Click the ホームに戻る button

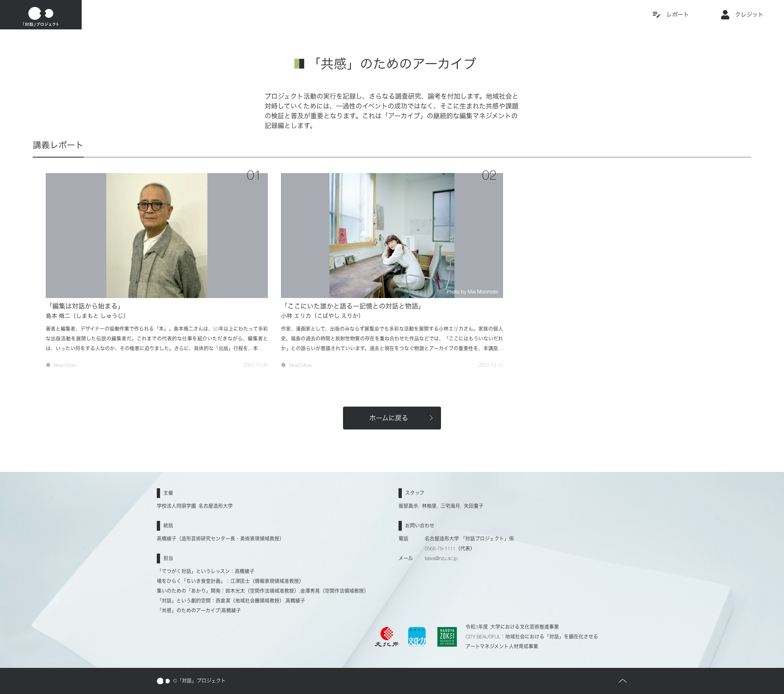(x=392, y=418)
